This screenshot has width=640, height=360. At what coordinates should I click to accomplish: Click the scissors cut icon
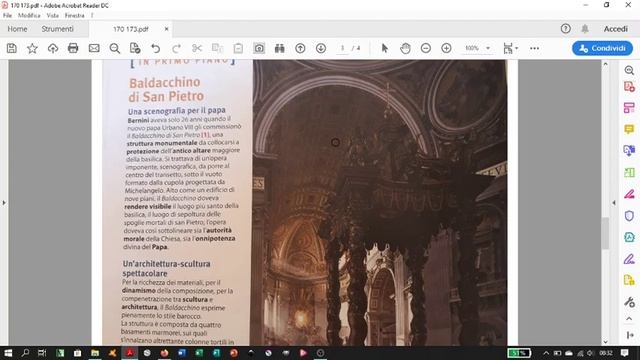[x=197, y=48]
